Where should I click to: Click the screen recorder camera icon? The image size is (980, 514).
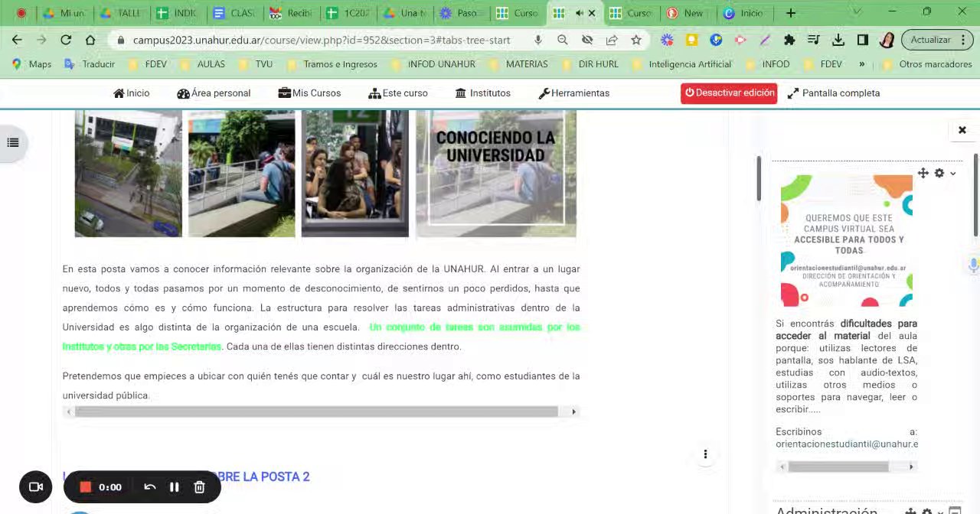click(35, 486)
